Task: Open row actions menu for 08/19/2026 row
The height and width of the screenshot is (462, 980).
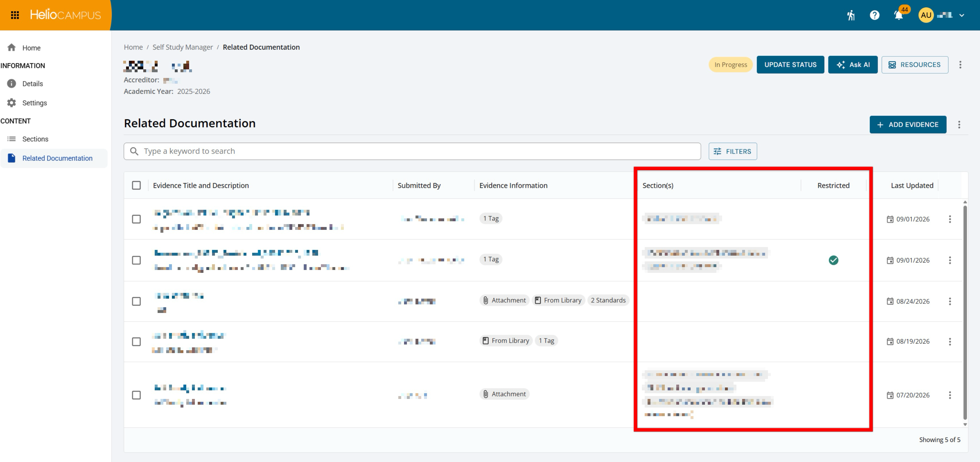Action: (x=950, y=342)
